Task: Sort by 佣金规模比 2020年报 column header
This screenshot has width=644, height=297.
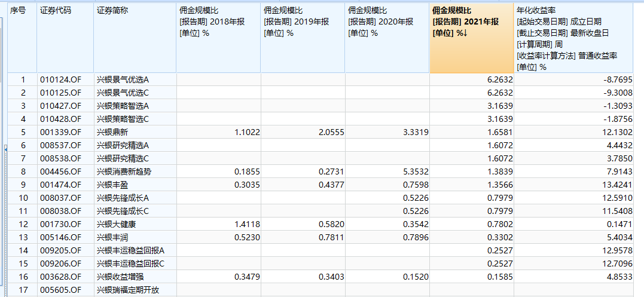Action: click(387, 38)
